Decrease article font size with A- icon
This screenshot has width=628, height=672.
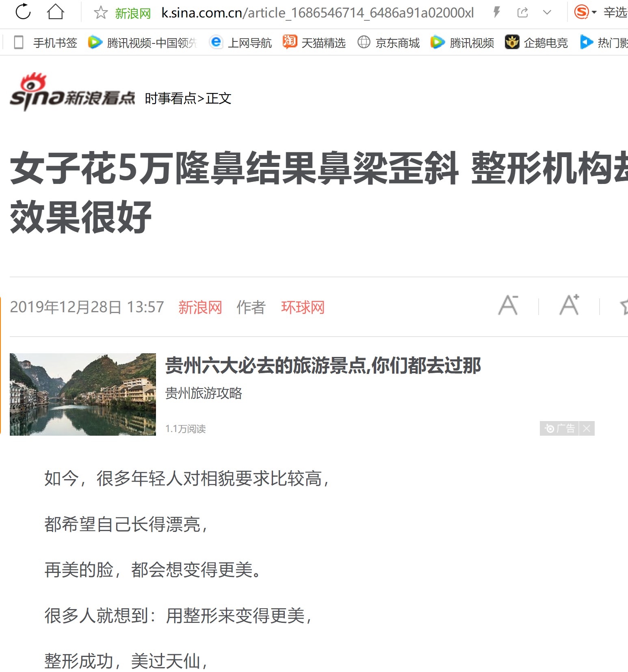(508, 305)
